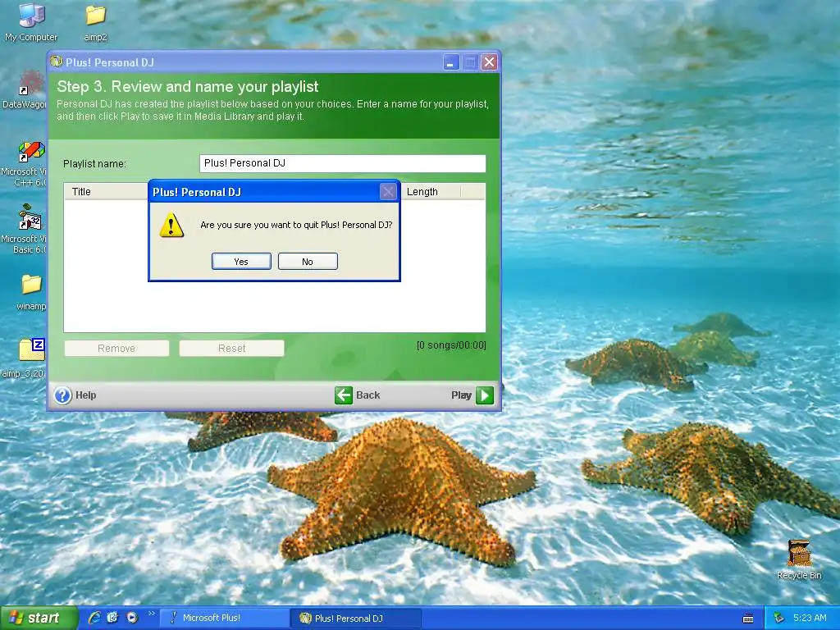Expand the Quick Launch overflow chevron
Viewport: 840px width, 630px height.
pyautogui.click(x=151, y=614)
